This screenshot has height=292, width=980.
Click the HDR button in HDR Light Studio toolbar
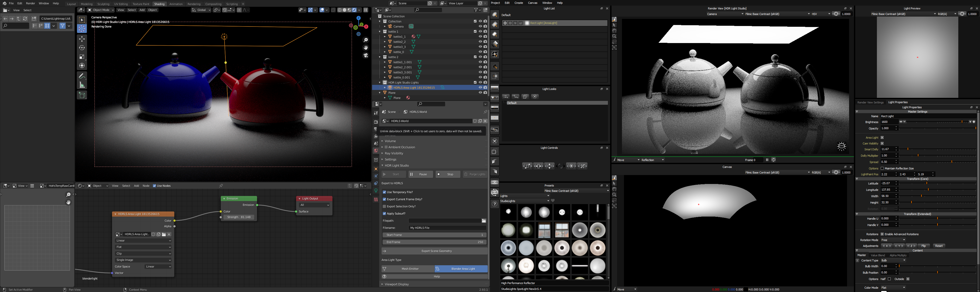click(495, 183)
